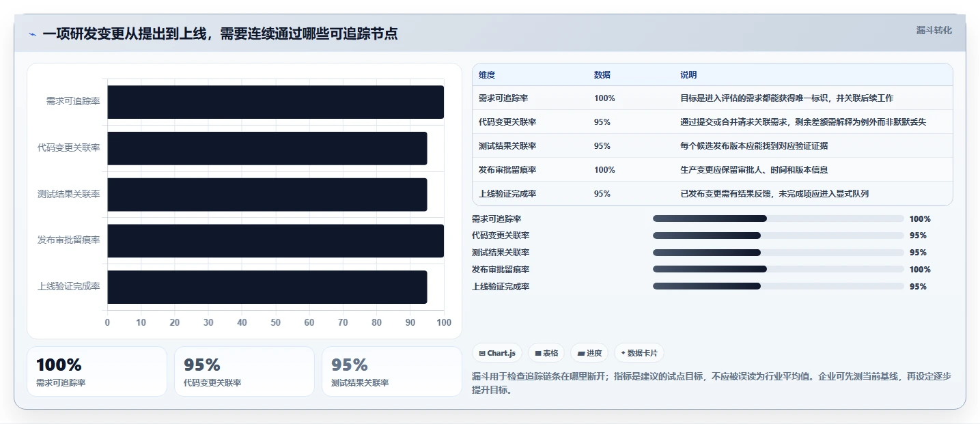Click the 发布审批留痕率 progress bar
This screenshot has width=980, height=424.
(x=778, y=270)
